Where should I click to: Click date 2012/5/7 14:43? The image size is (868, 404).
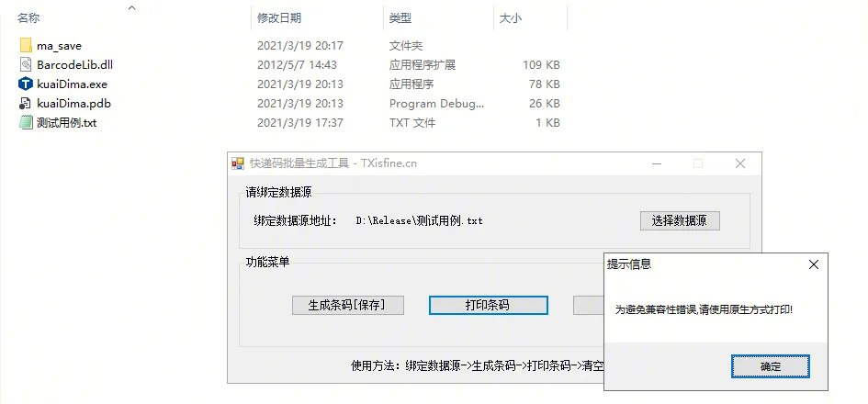297,65
